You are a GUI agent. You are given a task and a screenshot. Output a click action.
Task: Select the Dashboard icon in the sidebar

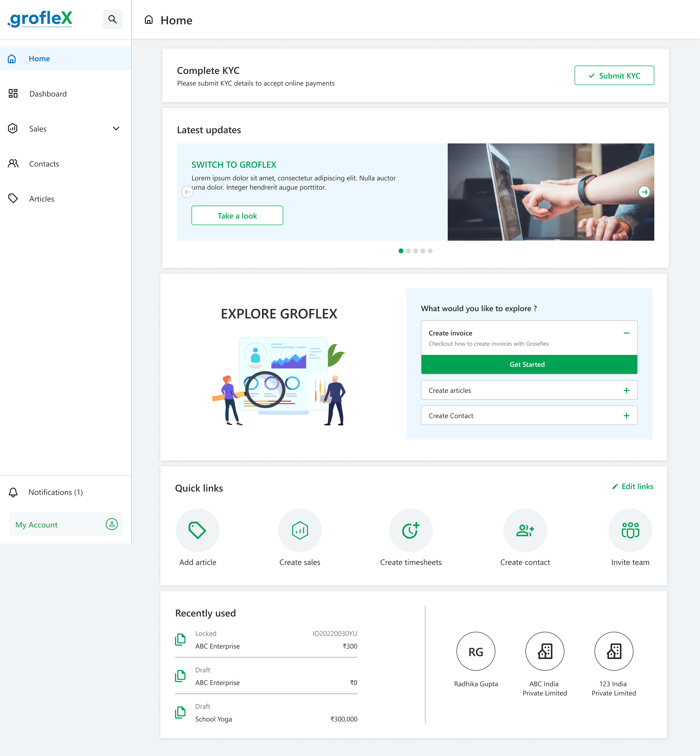click(13, 94)
